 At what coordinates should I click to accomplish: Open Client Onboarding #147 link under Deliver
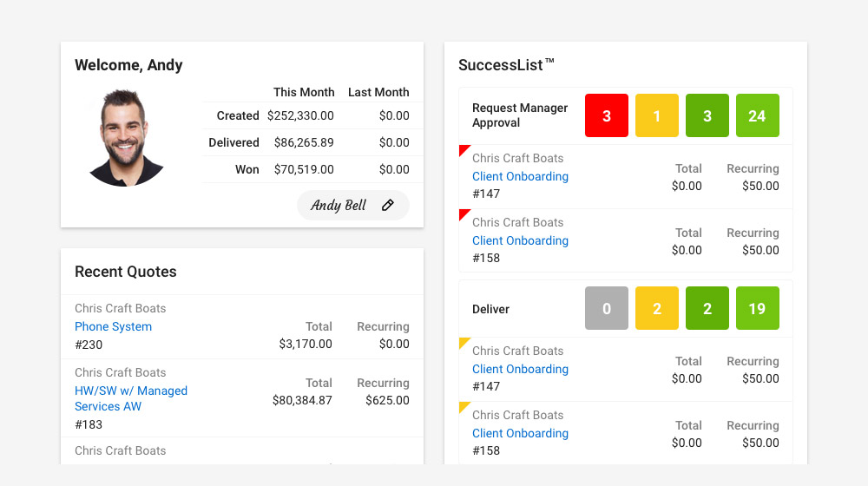[x=520, y=369]
